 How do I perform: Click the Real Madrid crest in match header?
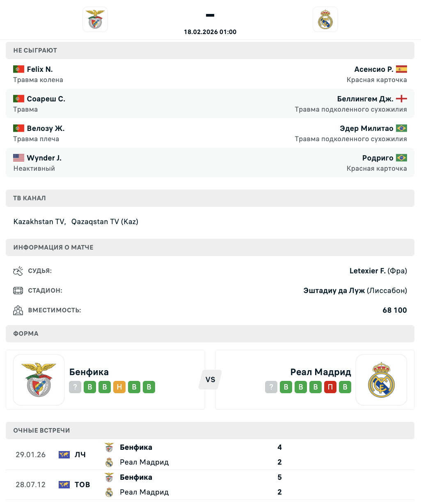pyautogui.click(x=325, y=19)
